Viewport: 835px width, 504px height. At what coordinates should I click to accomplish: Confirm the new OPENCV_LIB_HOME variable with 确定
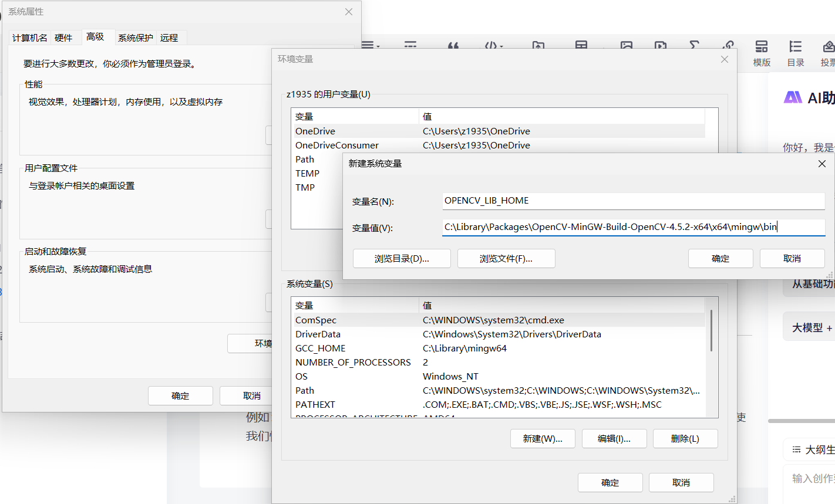point(720,258)
